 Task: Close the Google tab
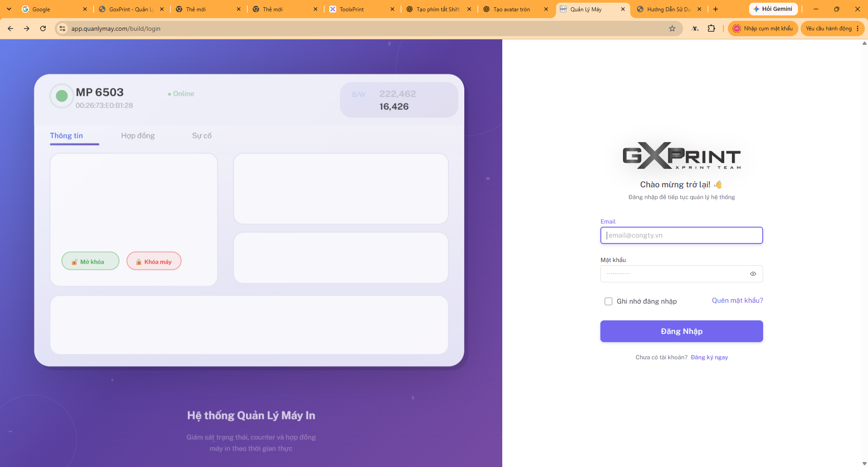85,9
